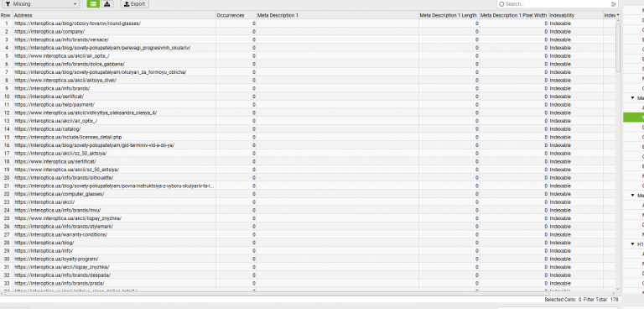The width and height of the screenshot is (644, 309).
Task: Open search options icon in Search box
Action: click(614, 4)
